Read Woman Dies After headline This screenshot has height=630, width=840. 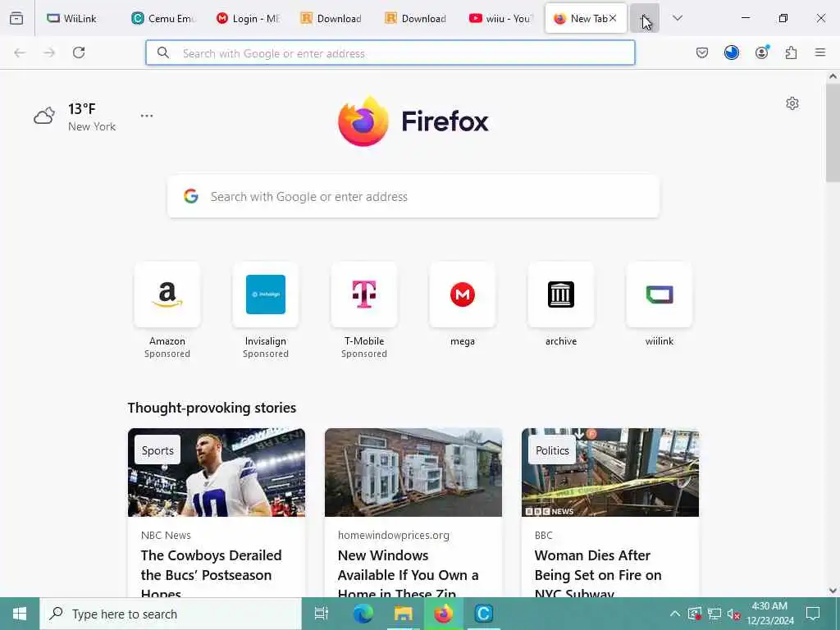tap(598, 572)
